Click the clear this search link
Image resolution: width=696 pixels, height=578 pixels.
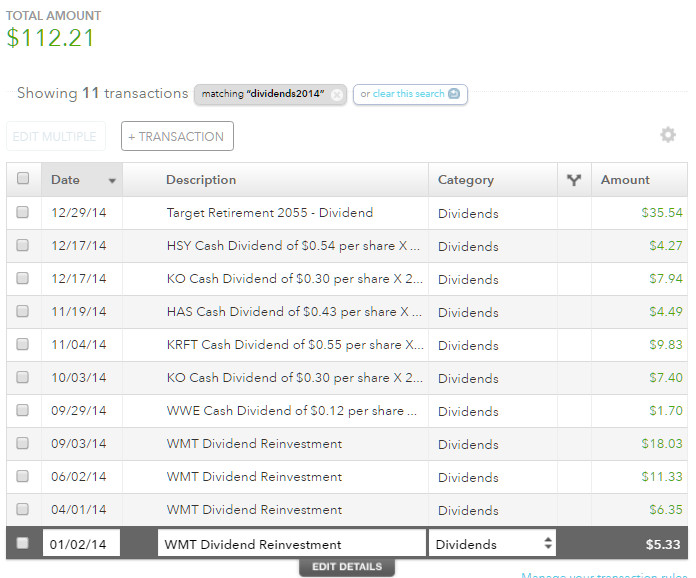(408, 94)
